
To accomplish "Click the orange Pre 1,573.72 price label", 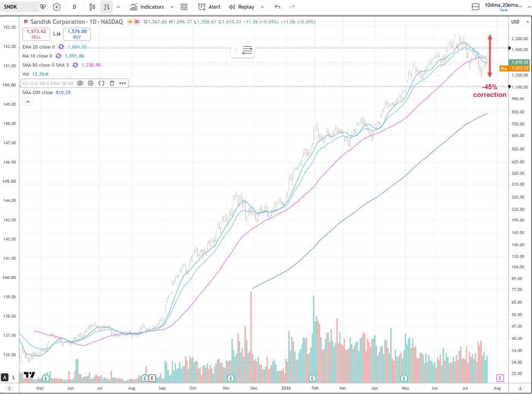I will point(515,68).
